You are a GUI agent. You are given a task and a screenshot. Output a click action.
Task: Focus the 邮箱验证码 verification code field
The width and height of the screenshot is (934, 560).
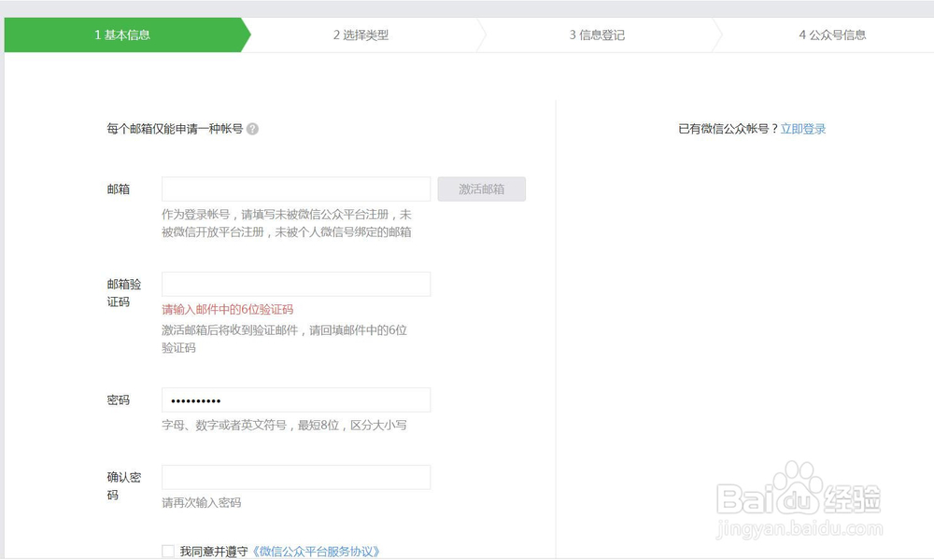pos(295,284)
